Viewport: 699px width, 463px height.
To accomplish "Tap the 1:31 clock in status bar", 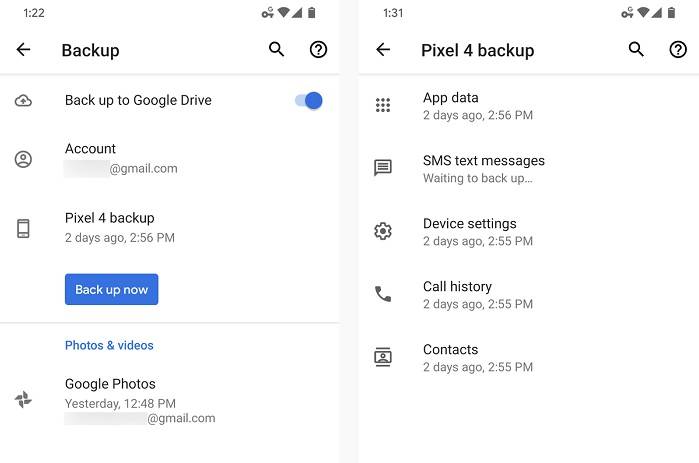I will click(x=393, y=13).
